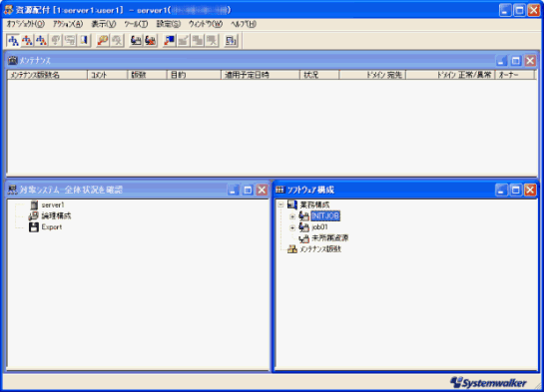The image size is (544, 392).
Task: Click the toolbar icon with key and red arrow
Action: 103,41
